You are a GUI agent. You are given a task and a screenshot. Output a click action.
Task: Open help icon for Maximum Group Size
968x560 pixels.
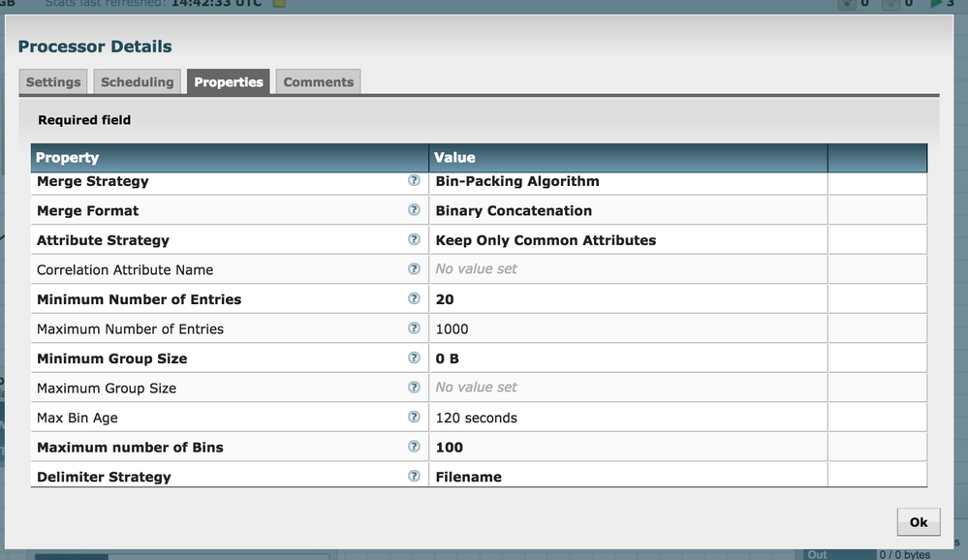click(414, 388)
